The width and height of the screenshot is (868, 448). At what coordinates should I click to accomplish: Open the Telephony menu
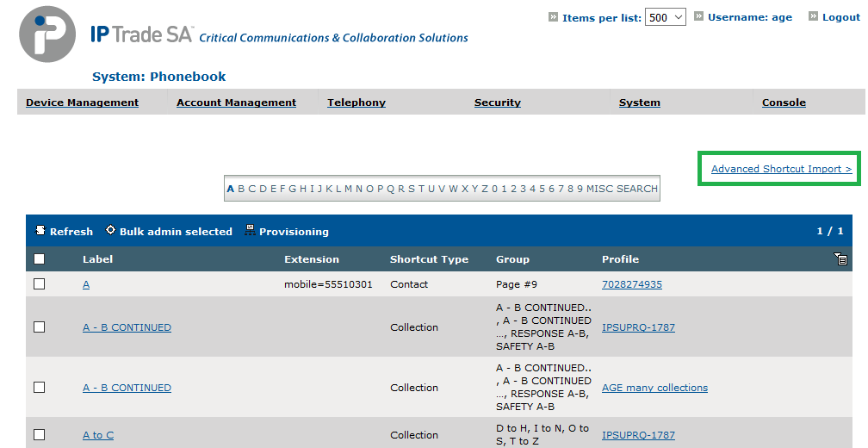tap(356, 103)
